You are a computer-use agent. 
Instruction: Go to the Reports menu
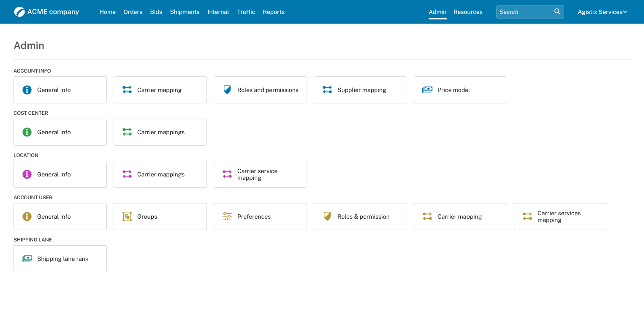274,12
